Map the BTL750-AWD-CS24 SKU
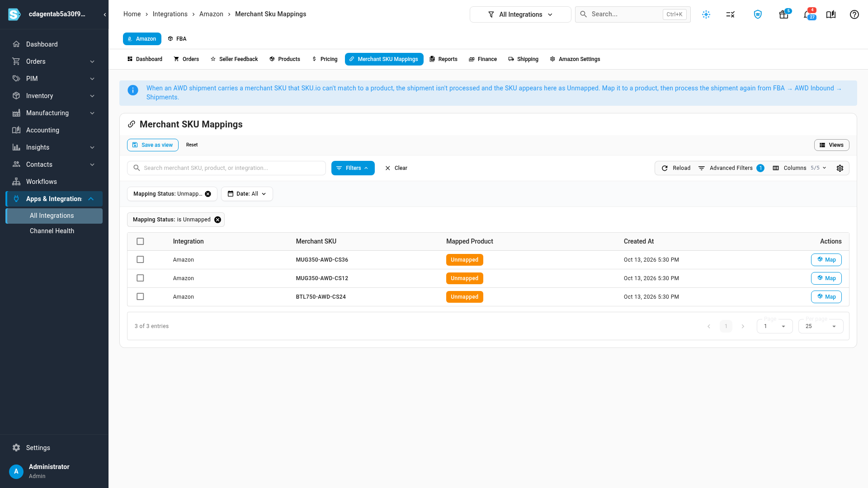This screenshot has height=488, width=868. pos(826,297)
